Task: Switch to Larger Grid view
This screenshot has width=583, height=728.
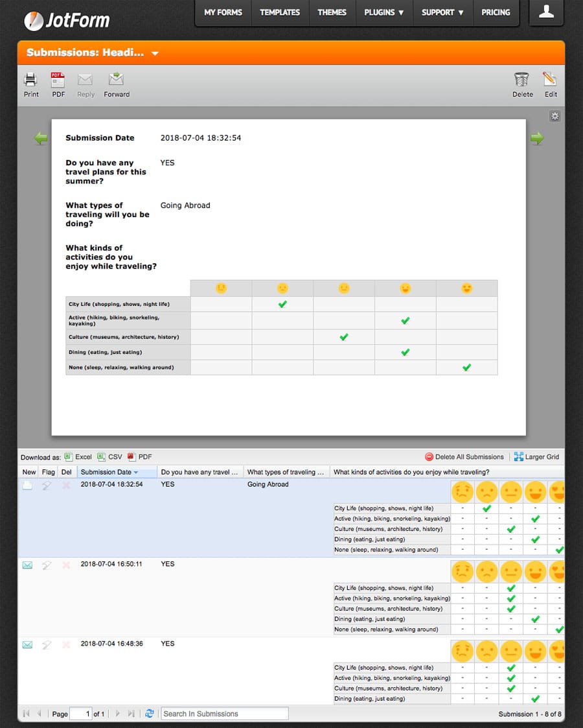Action: 536,457
